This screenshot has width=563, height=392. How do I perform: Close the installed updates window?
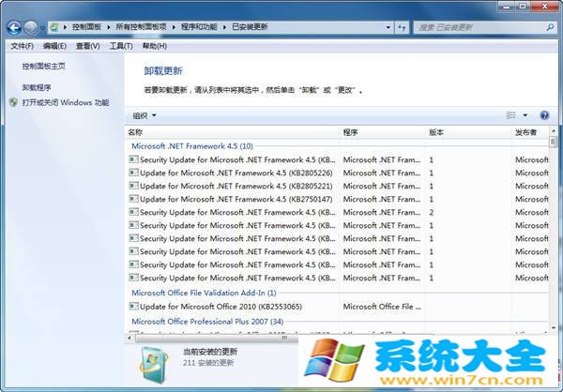coord(544,7)
